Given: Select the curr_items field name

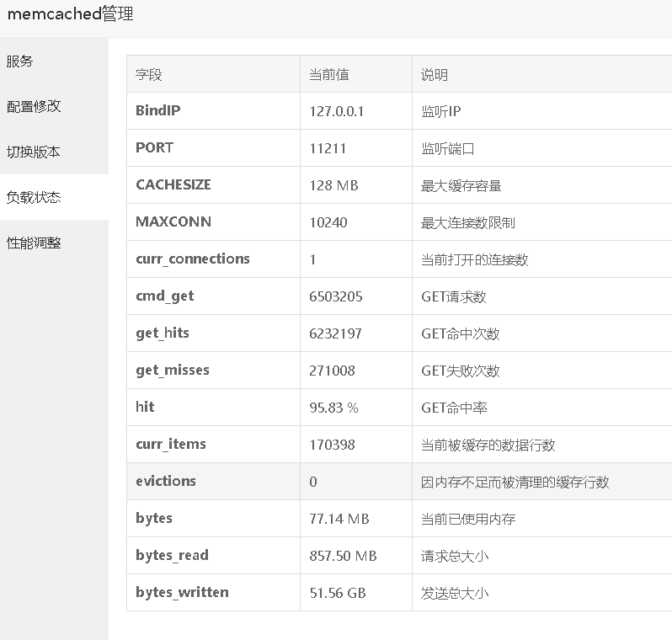Looking at the screenshot, I should tap(171, 444).
